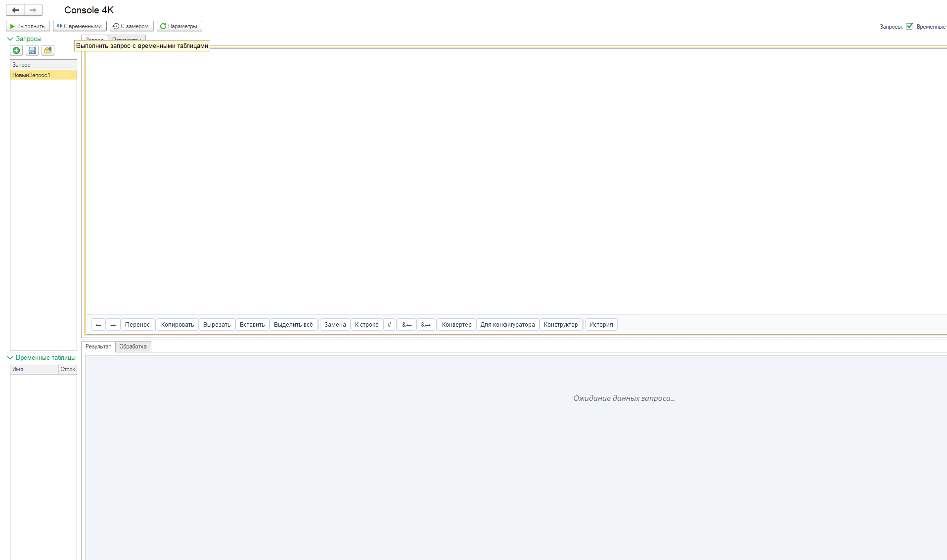Run query with the Выполнить button
947x560 pixels.
coord(28,26)
